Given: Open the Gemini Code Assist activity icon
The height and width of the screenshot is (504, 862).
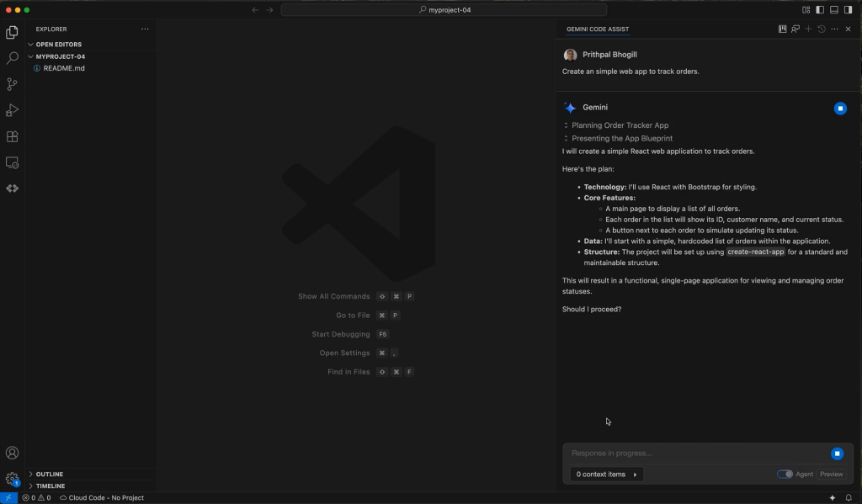Looking at the screenshot, I should coord(12,188).
